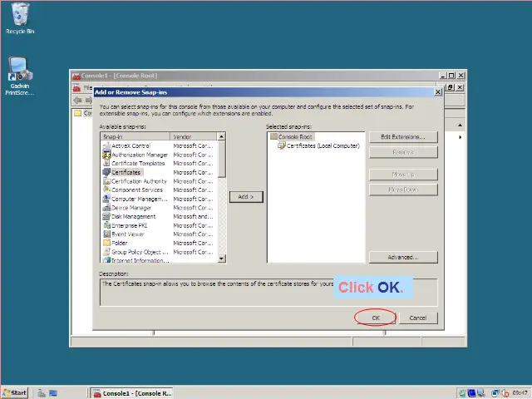
Task: Open the Edit Extensions dialog
Action: point(402,136)
